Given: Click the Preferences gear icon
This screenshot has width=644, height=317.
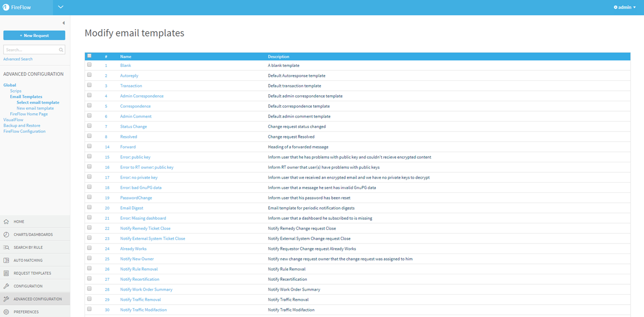Looking at the screenshot, I should click(x=6, y=312).
